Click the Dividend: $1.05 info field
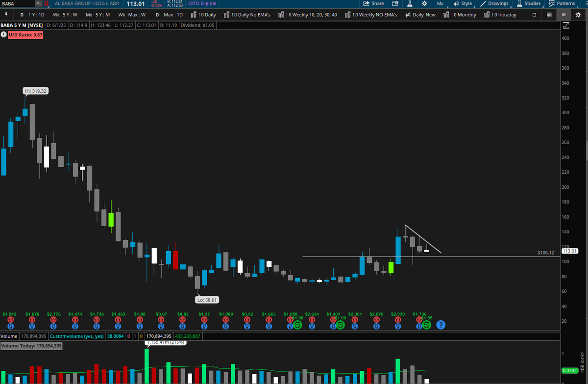Image resolution: width=588 pixels, height=384 pixels. tap(196, 25)
